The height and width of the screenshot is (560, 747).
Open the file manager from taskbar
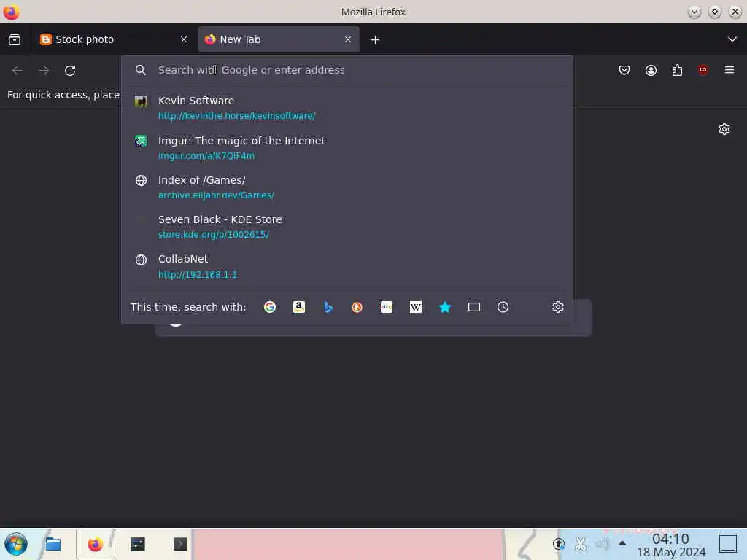53,544
